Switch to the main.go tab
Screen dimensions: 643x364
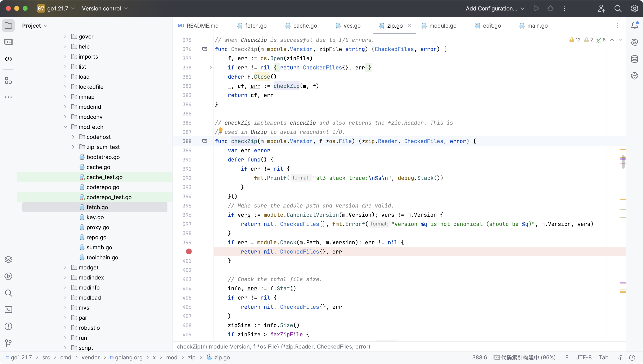pyautogui.click(x=534, y=26)
